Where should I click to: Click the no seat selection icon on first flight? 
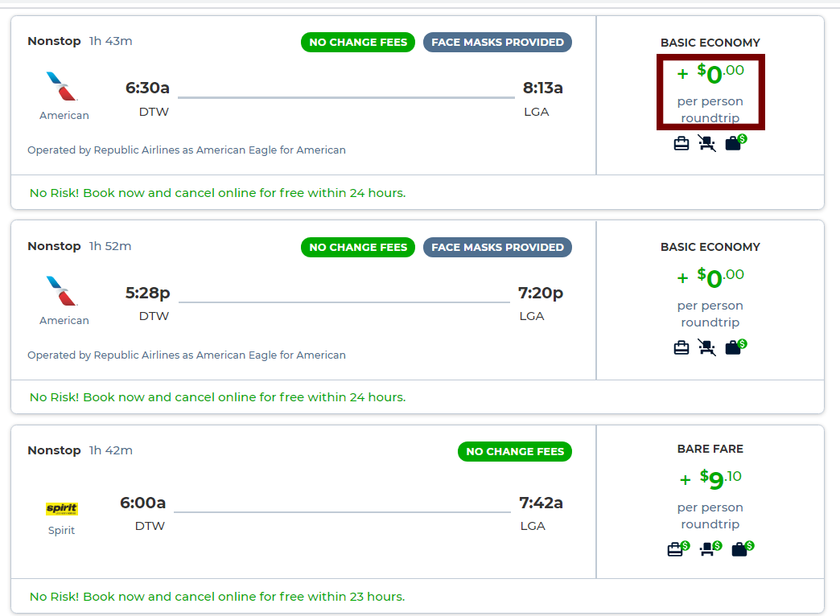706,143
